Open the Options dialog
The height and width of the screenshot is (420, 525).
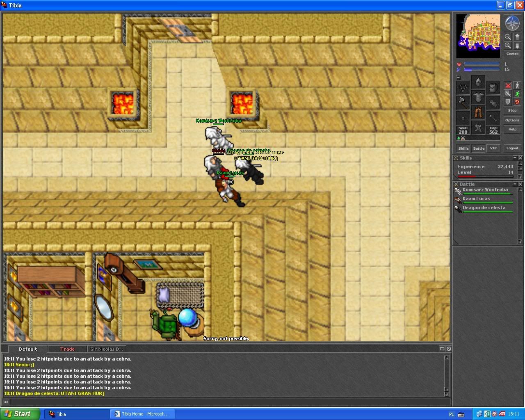pyautogui.click(x=512, y=120)
